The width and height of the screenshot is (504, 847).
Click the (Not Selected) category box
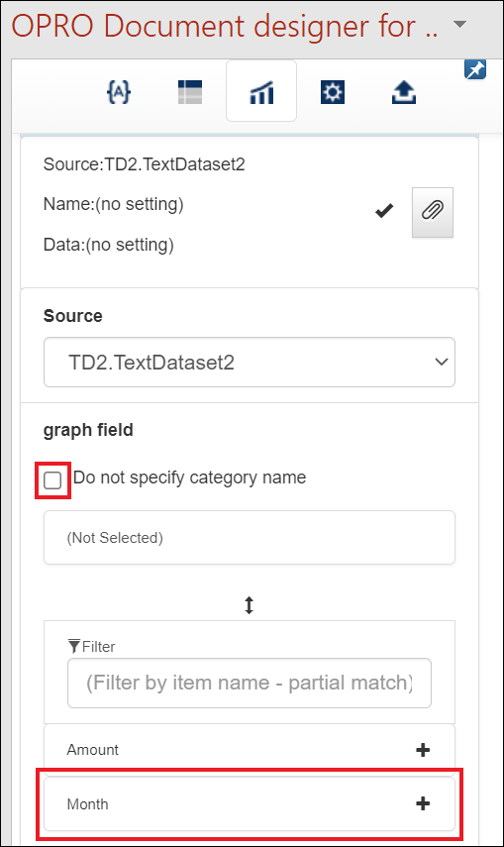(x=249, y=538)
